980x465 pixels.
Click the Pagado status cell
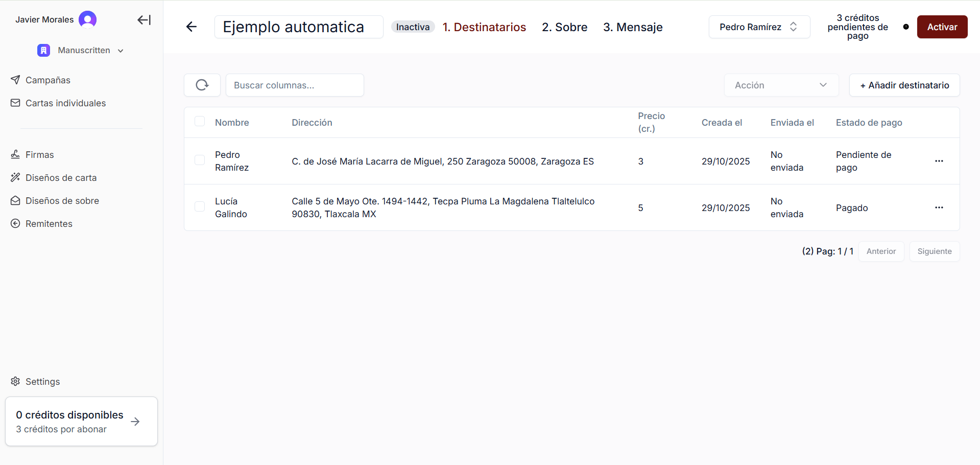(852, 207)
